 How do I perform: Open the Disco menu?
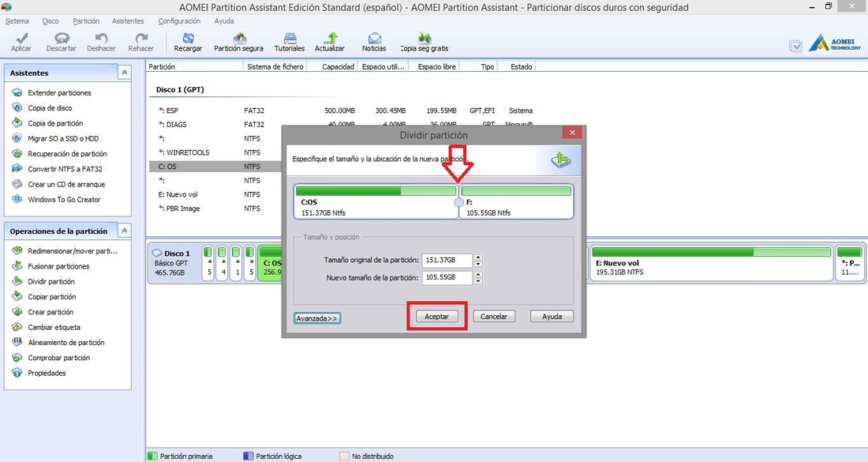coord(51,21)
